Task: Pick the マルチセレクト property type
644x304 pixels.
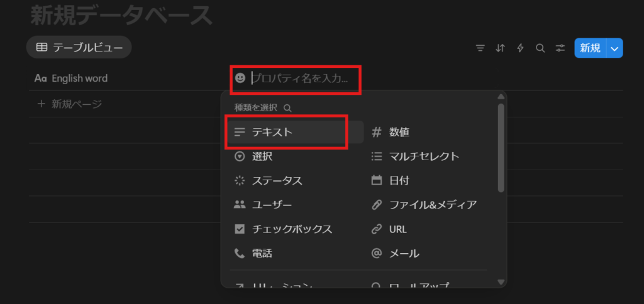Action: click(x=424, y=156)
